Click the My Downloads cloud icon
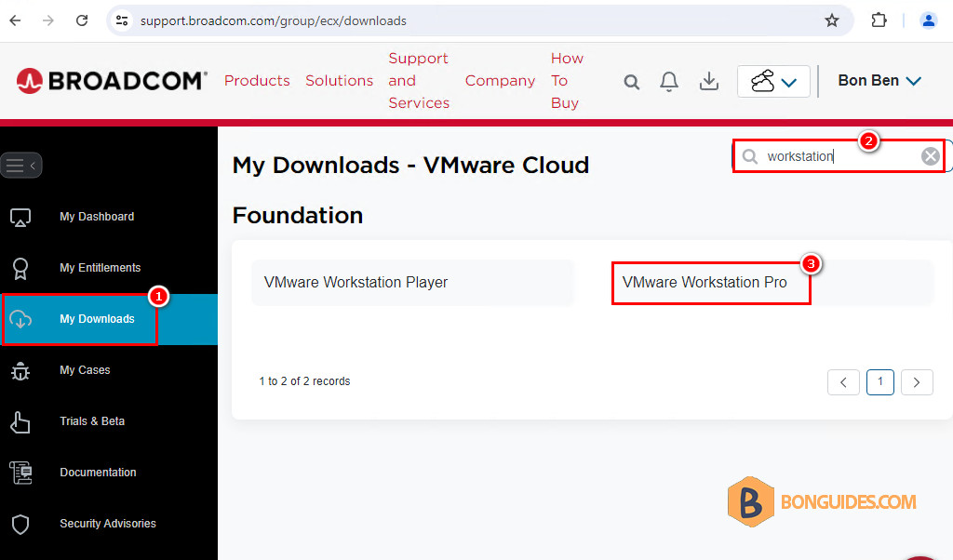This screenshot has width=953, height=560. pyautogui.click(x=20, y=319)
